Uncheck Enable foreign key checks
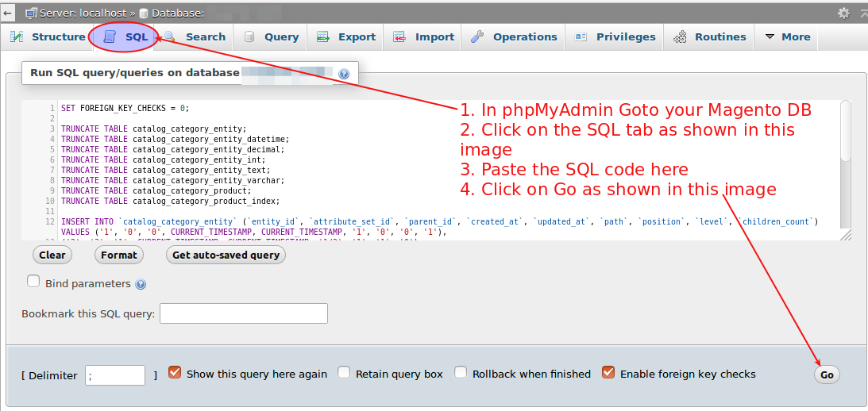This screenshot has width=868, height=411. pos(608,372)
